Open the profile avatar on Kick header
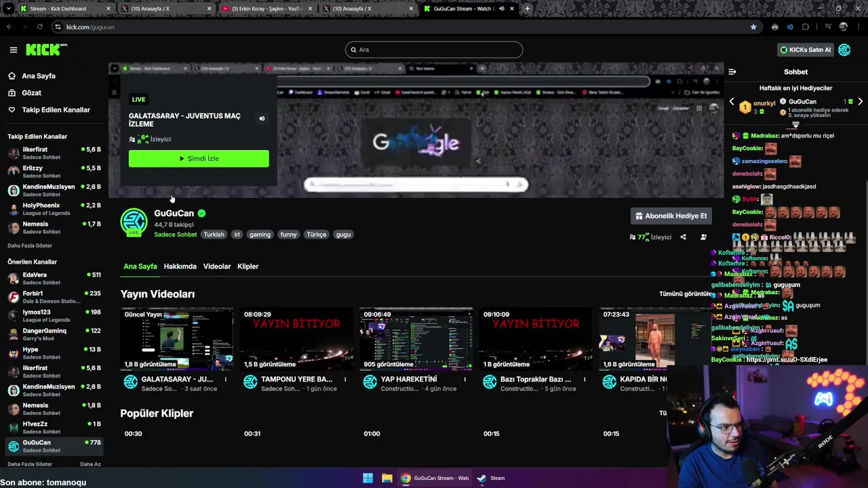 tap(844, 49)
